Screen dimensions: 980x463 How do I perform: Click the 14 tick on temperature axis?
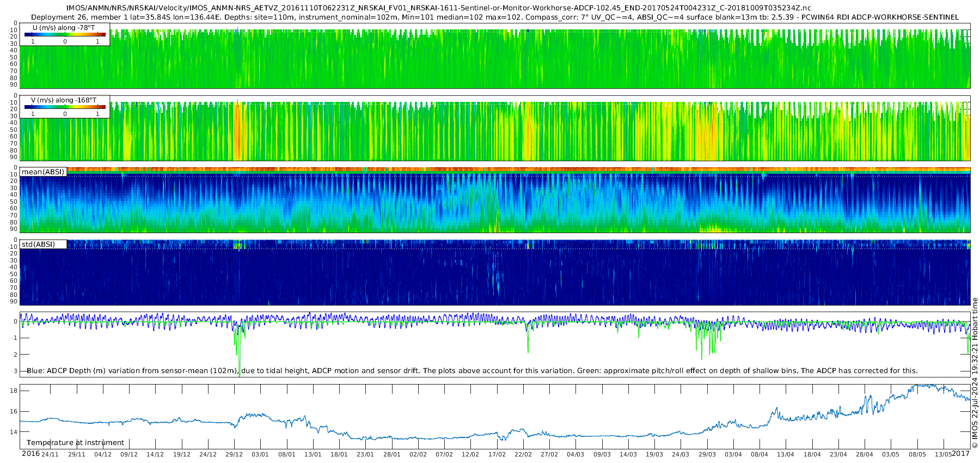[x=14, y=432]
